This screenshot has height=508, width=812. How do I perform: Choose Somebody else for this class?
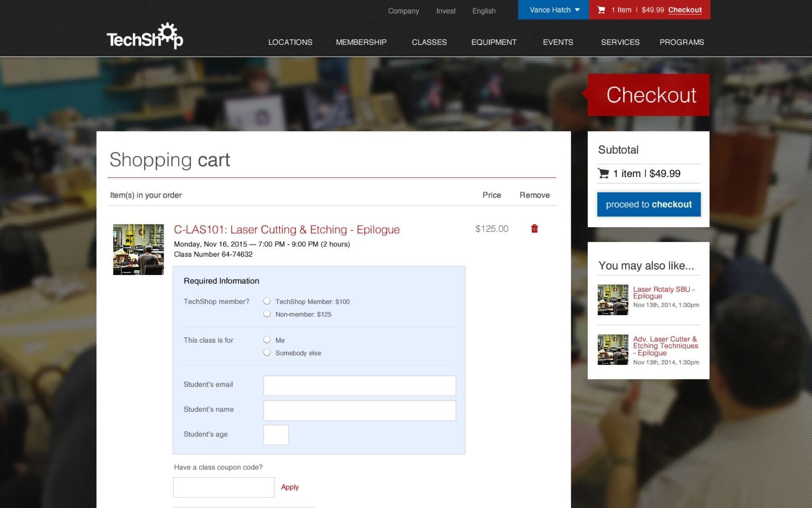(267, 353)
